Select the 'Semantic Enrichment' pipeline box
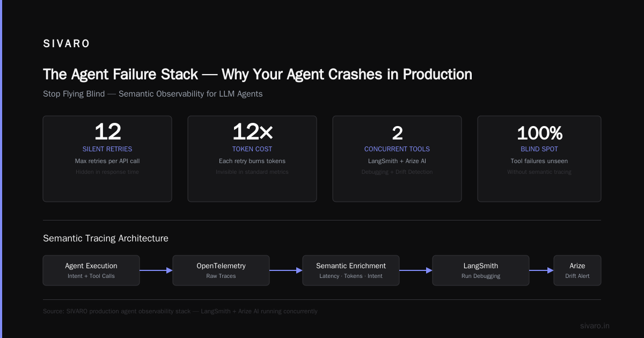 click(351, 270)
